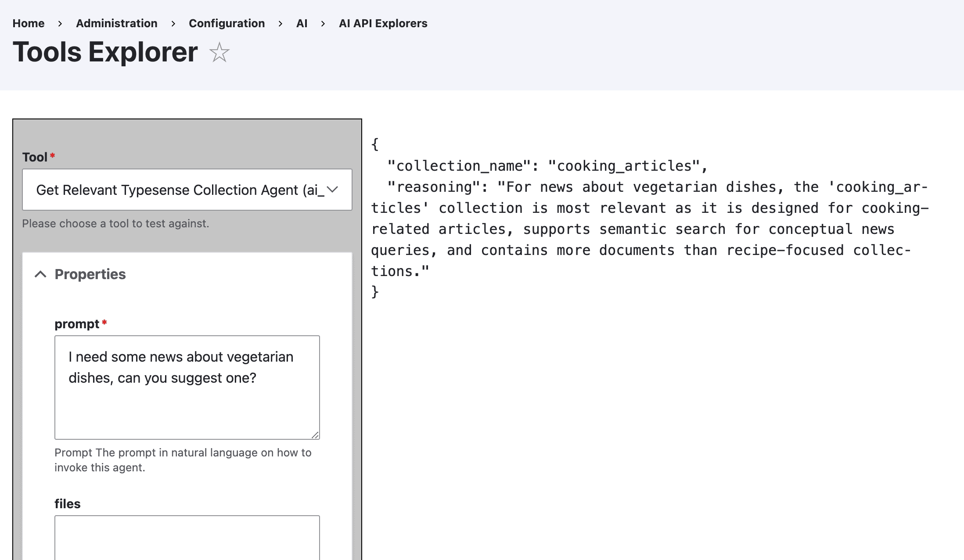964x560 pixels.
Task: Click the collapse chevron beside Properties
Action: click(41, 274)
